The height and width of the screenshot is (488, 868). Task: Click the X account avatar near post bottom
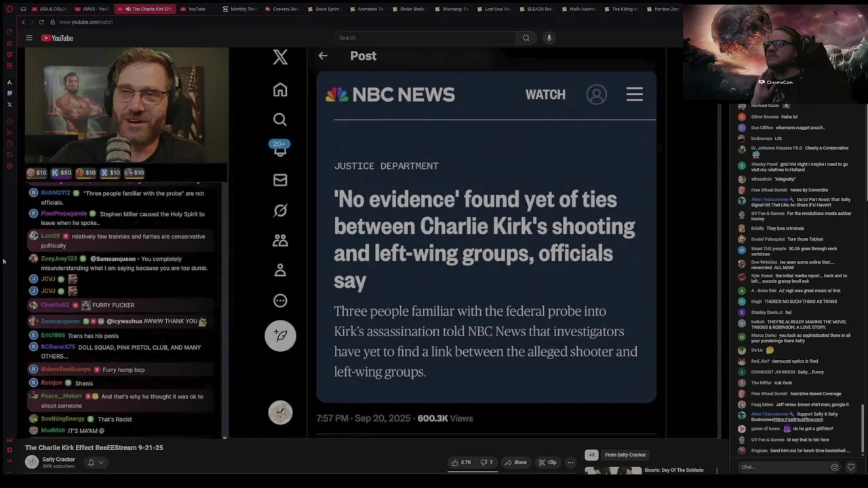pyautogui.click(x=280, y=413)
